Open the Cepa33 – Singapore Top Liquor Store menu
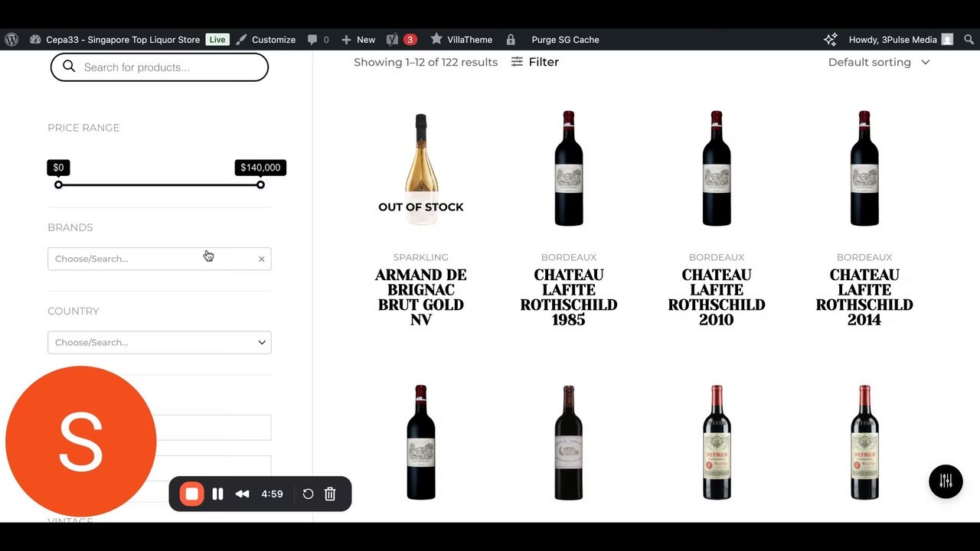The width and height of the screenshot is (980, 551). tap(122, 40)
